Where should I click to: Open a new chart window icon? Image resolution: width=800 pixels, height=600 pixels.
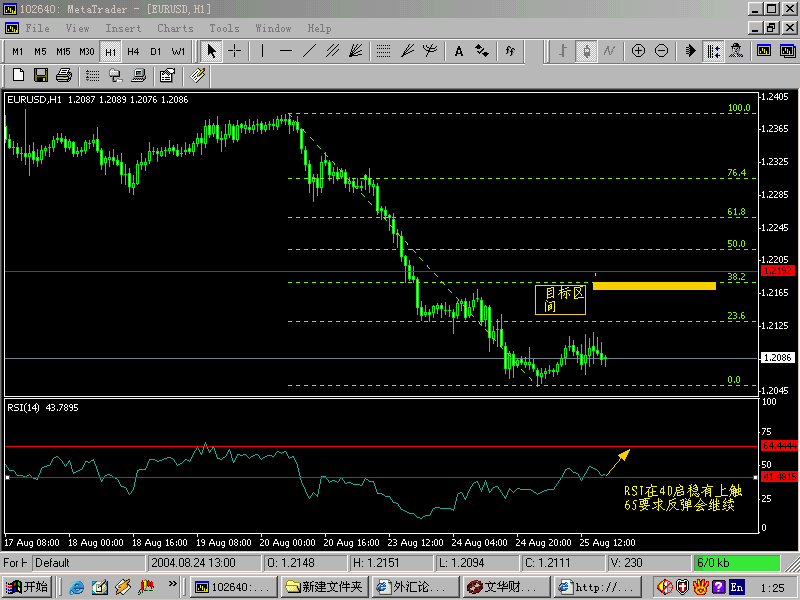click(x=764, y=51)
